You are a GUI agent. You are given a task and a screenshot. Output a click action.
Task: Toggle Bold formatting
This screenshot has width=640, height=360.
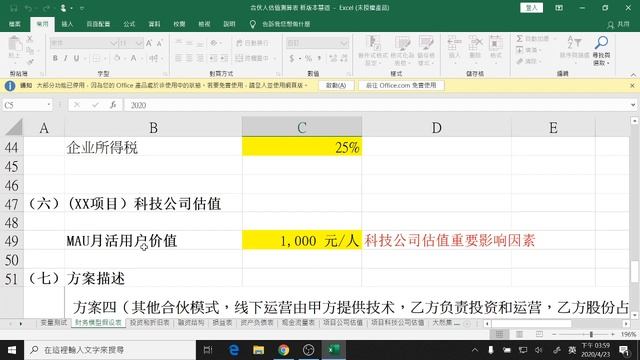click(55, 58)
